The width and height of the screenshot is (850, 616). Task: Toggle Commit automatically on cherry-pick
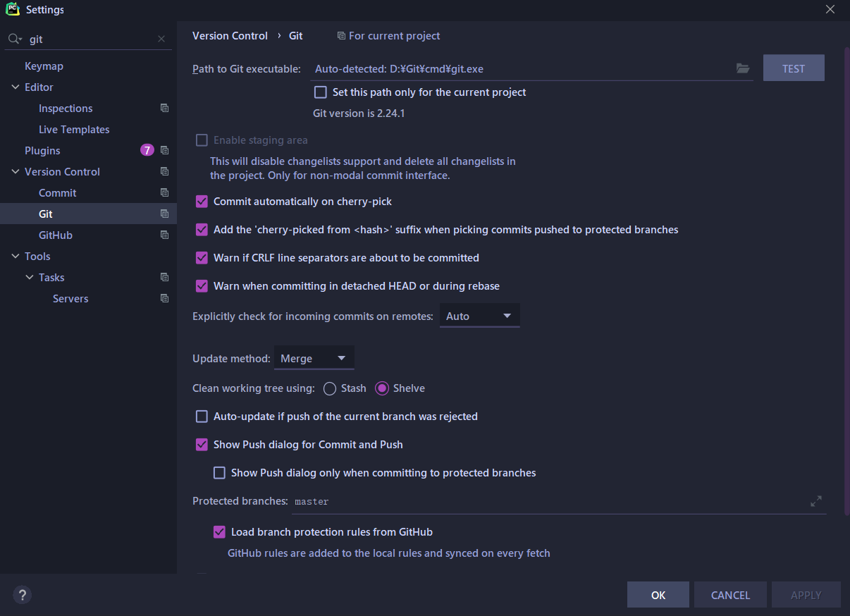tap(202, 202)
